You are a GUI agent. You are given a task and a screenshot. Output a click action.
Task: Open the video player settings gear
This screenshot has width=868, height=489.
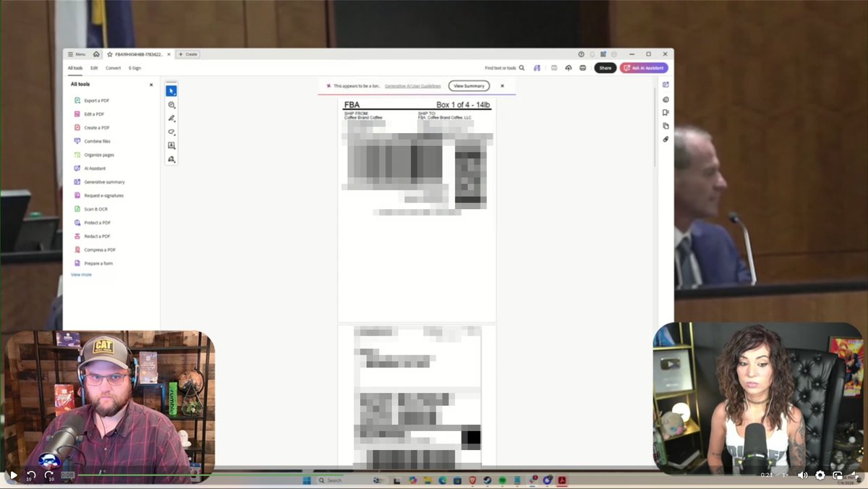820,475
